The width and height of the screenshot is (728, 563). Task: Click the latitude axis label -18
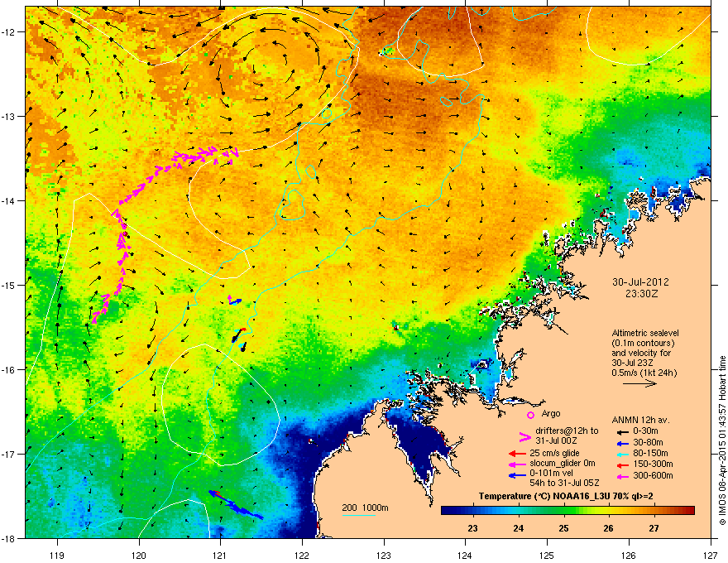[x=9, y=538]
